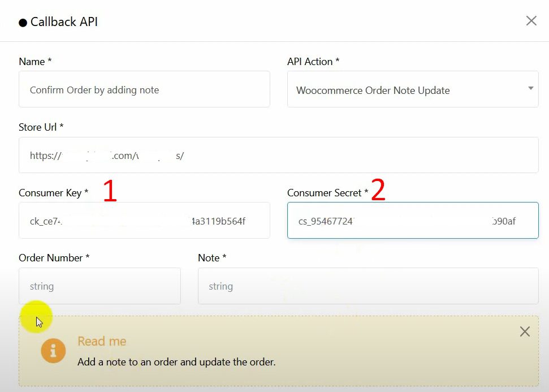
Task: Select the Consumer Key input box
Action: click(144, 221)
